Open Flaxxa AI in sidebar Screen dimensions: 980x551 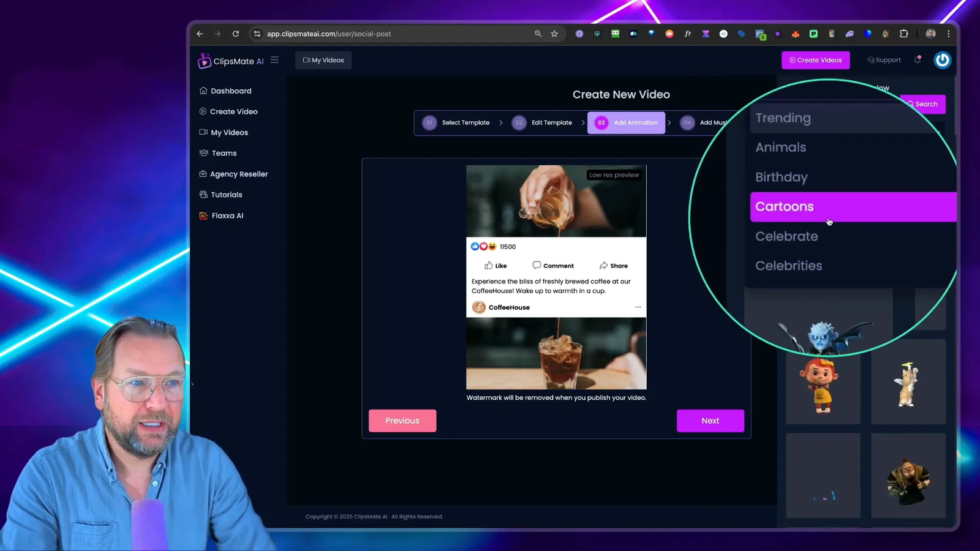coord(221,216)
